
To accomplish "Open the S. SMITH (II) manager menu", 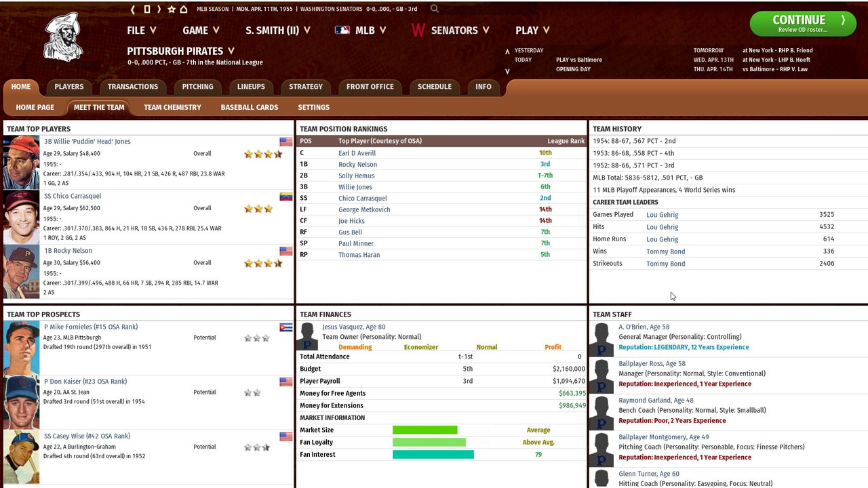I will (x=278, y=30).
